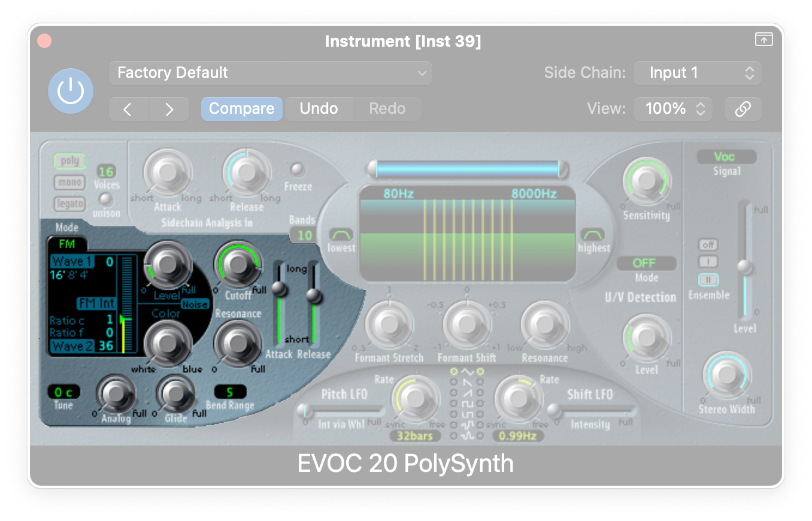Click the Formant Stretch knob

(x=389, y=325)
